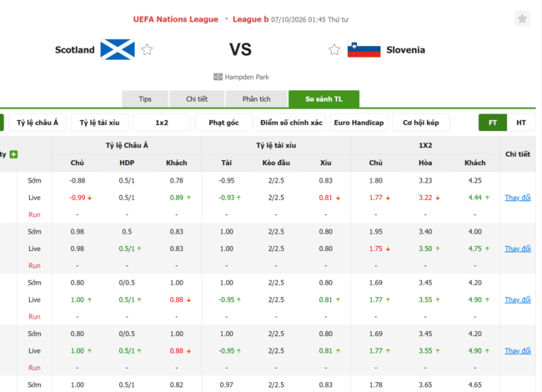
Task: Click the Hòa column header
Action: (425, 163)
